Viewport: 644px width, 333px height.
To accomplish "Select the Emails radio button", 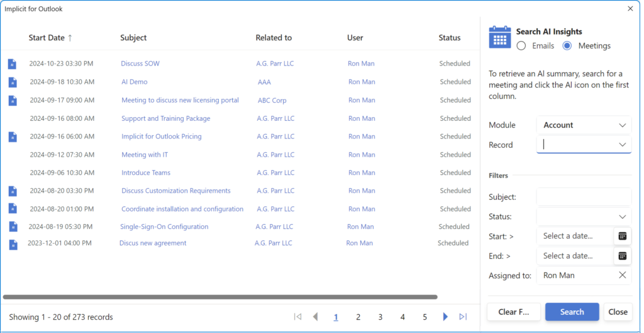I will click(521, 46).
